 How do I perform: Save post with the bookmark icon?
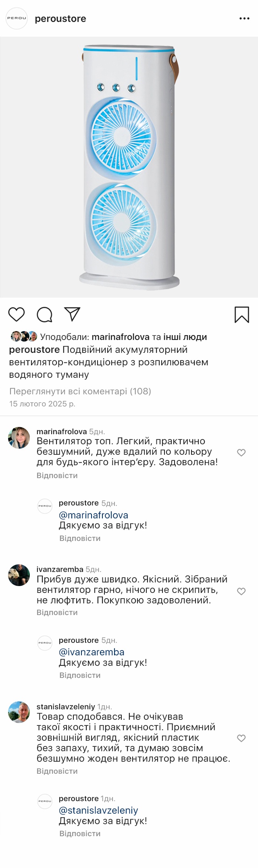242,315
